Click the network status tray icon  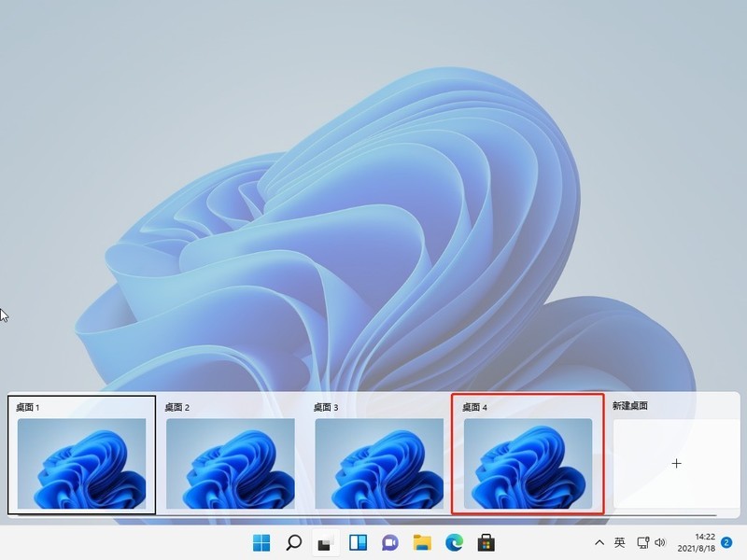click(x=642, y=543)
